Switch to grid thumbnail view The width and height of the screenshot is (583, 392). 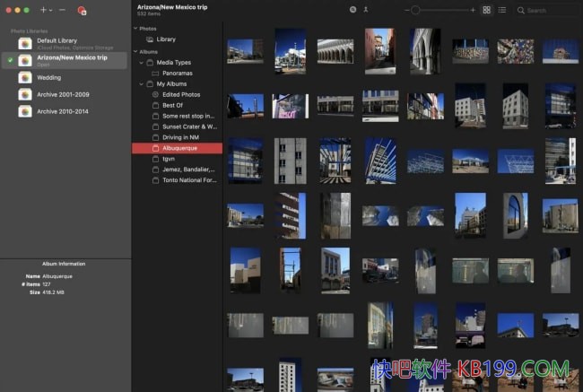487,10
